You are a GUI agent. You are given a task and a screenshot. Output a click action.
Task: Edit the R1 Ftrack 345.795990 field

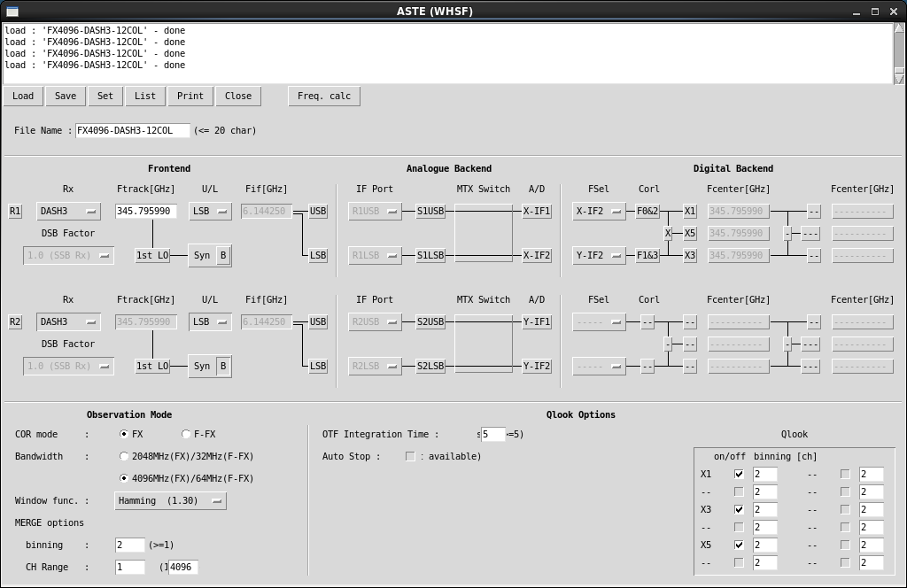146,211
